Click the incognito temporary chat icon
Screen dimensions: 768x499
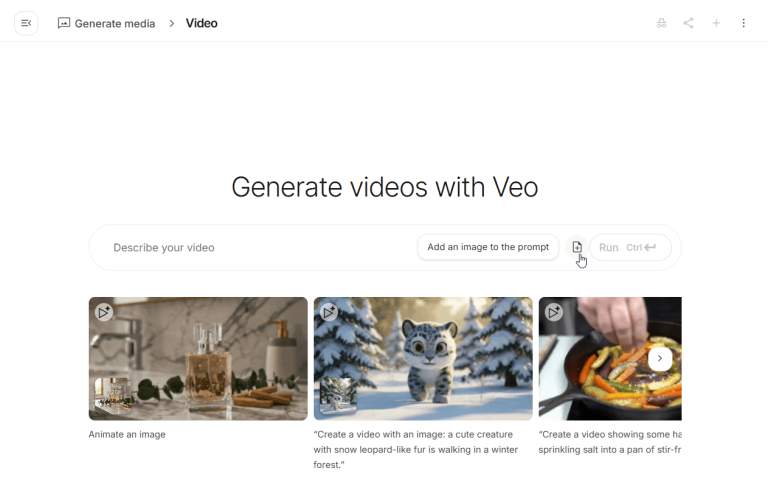tap(661, 23)
